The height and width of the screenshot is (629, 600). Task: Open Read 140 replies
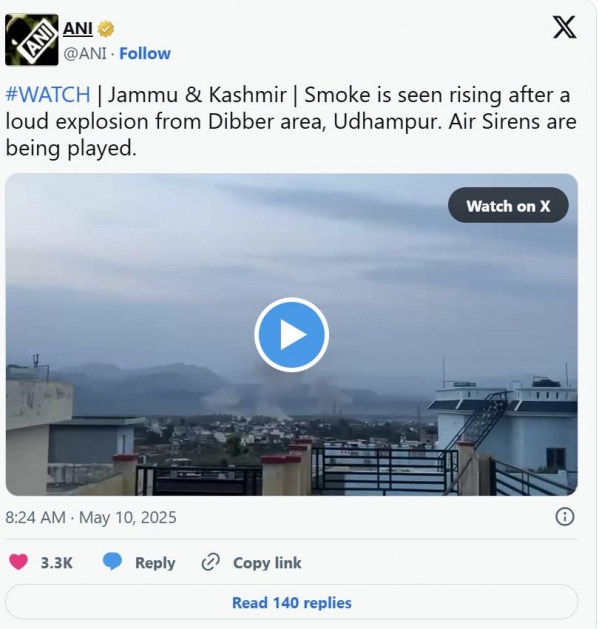coord(292,602)
